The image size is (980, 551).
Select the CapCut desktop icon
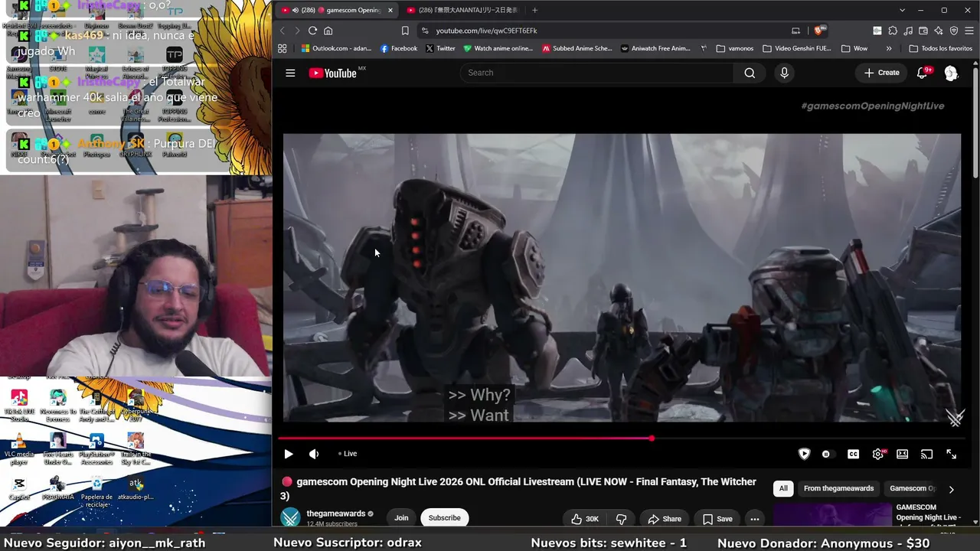click(19, 488)
